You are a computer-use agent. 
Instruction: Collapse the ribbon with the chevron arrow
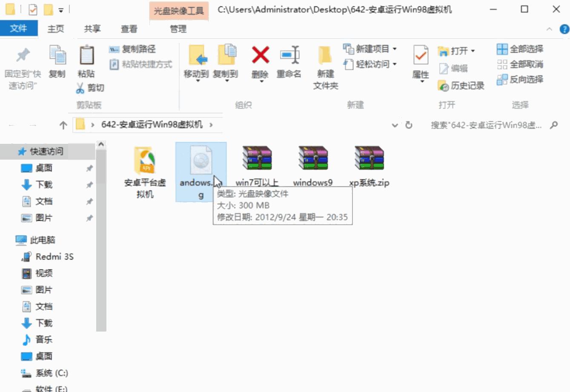[x=549, y=29]
